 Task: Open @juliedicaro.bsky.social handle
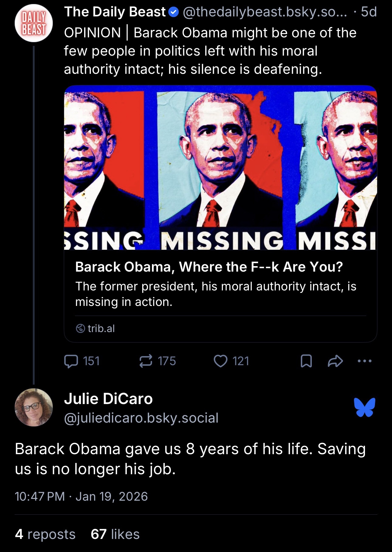click(141, 418)
